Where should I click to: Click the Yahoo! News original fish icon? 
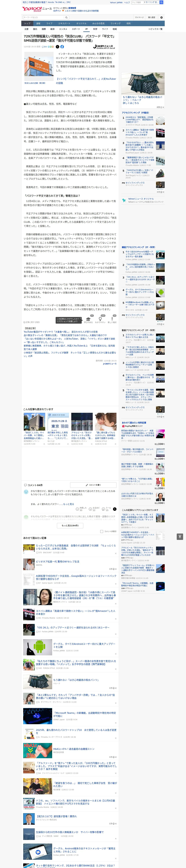[125, 200]
